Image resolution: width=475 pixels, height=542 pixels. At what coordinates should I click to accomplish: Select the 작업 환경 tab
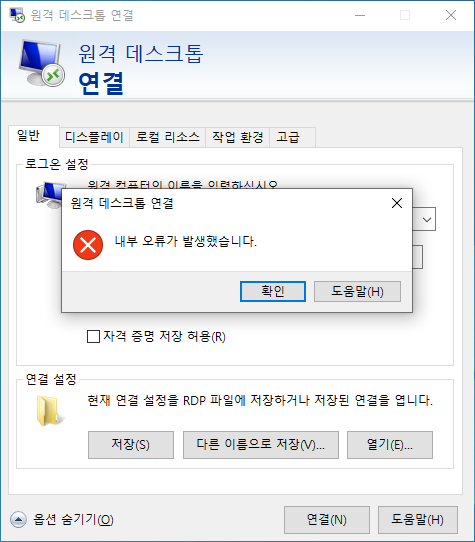(x=238, y=137)
